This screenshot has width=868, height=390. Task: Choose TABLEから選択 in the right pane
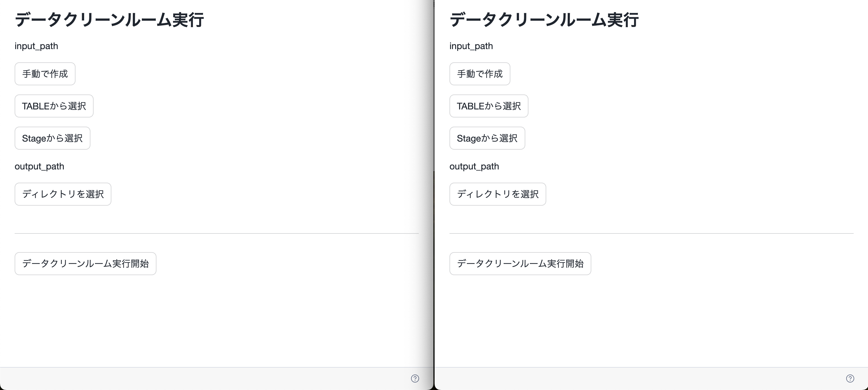pos(489,106)
